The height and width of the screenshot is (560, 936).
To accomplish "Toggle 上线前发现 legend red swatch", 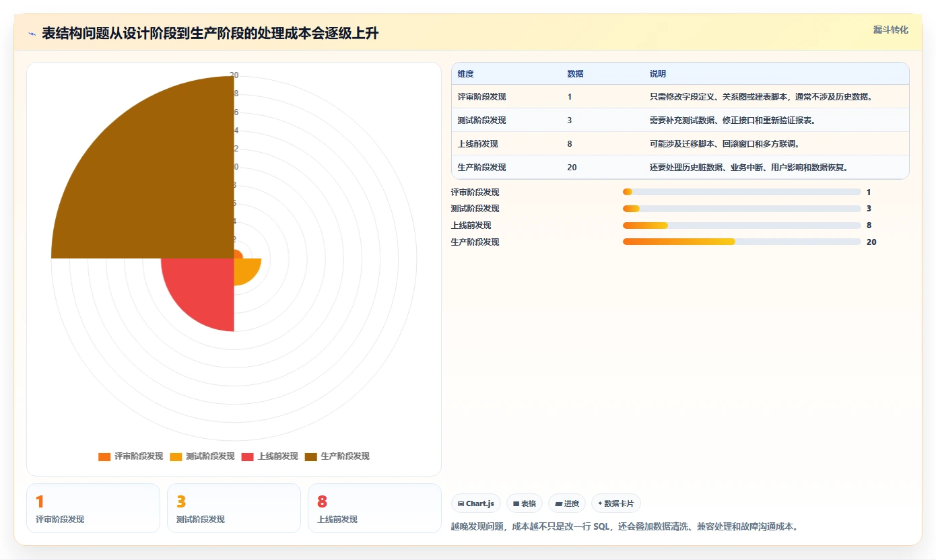I will (247, 457).
